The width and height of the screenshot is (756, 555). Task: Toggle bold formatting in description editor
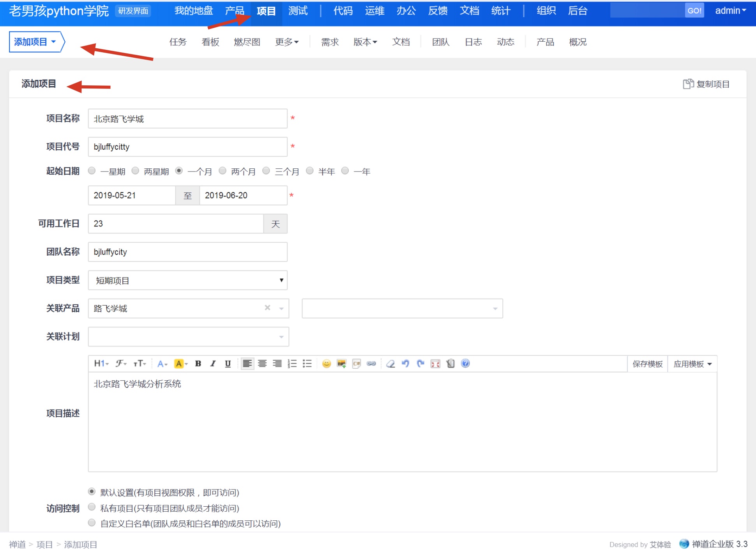pyautogui.click(x=198, y=364)
